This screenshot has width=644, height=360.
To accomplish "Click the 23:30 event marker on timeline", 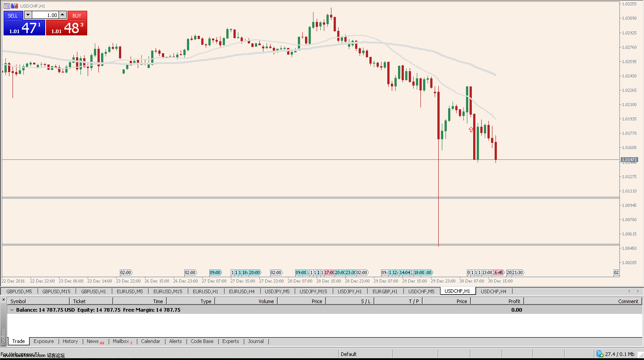I will pyautogui.click(x=351, y=272).
